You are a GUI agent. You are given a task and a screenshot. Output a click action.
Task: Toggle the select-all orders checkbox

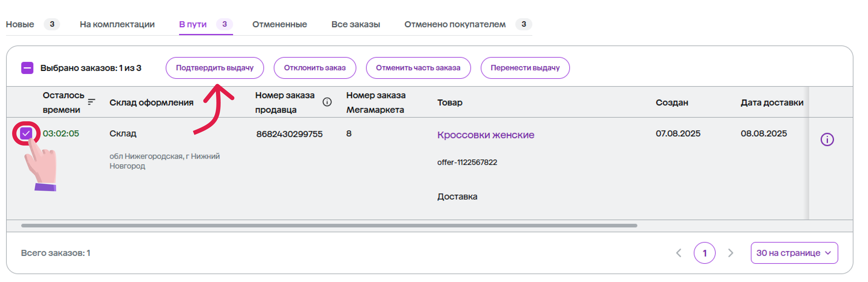pos(27,68)
